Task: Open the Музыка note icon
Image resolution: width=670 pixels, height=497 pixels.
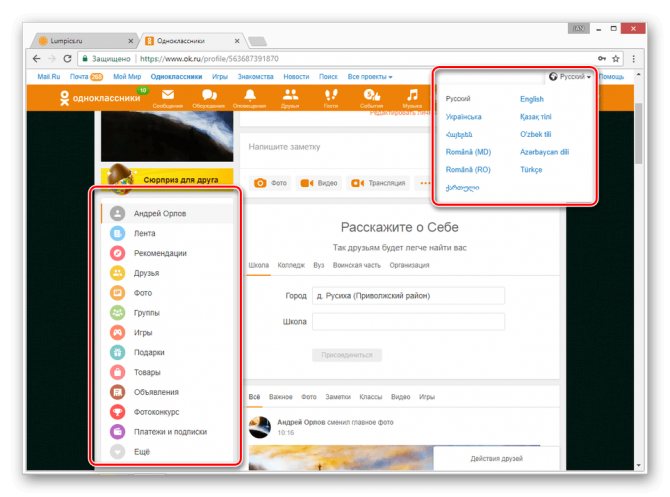Action: tap(412, 95)
